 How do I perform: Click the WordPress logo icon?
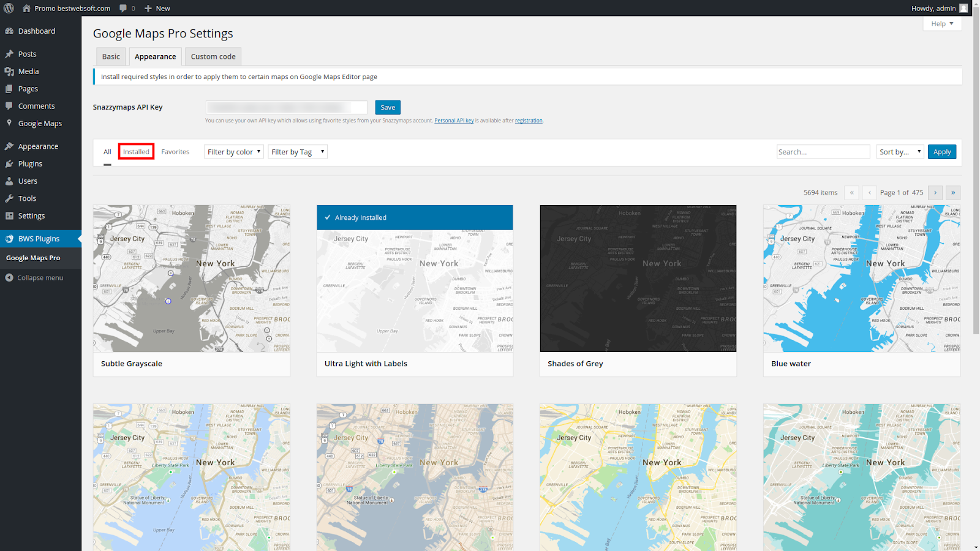point(9,8)
